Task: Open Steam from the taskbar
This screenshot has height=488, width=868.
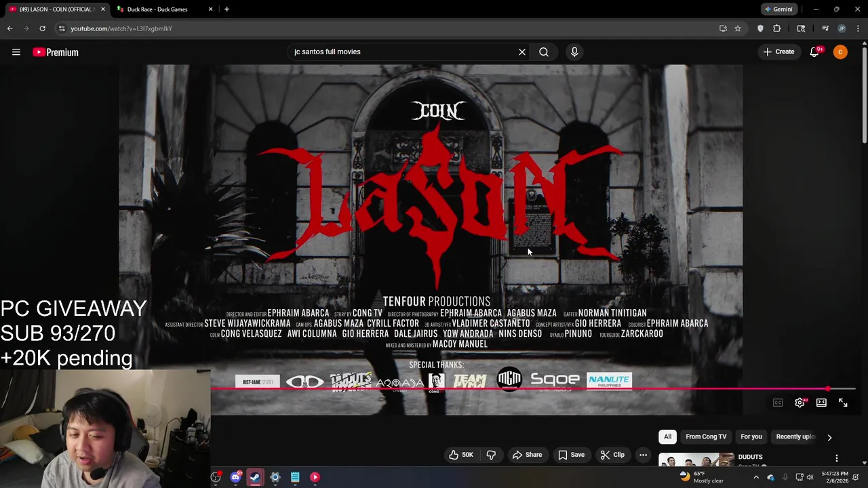Action: click(255, 477)
